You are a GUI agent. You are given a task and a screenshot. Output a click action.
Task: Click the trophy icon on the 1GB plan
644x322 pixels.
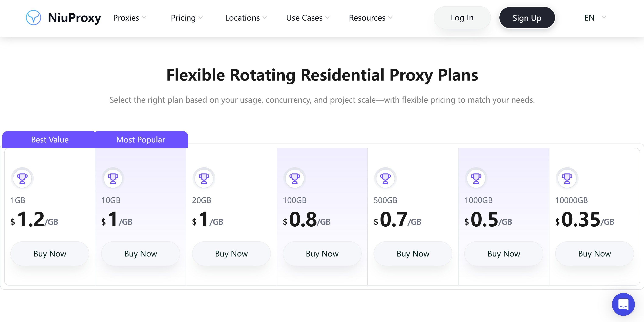pos(22,178)
